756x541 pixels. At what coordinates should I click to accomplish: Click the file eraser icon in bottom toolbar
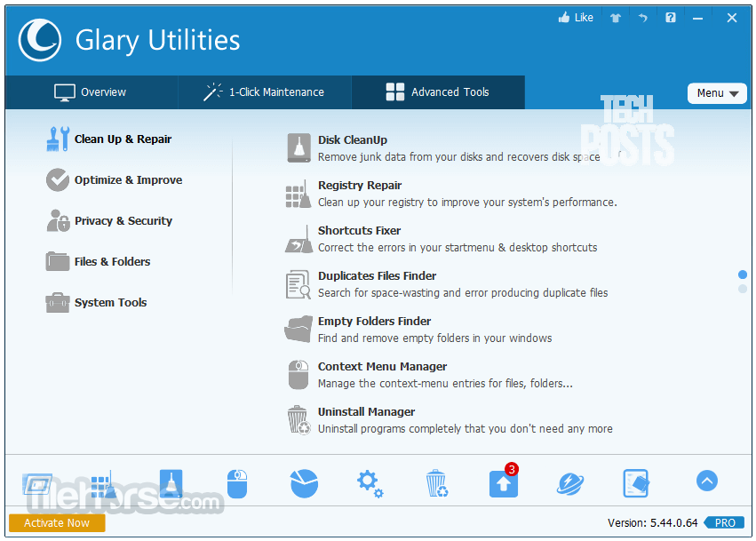(636, 483)
